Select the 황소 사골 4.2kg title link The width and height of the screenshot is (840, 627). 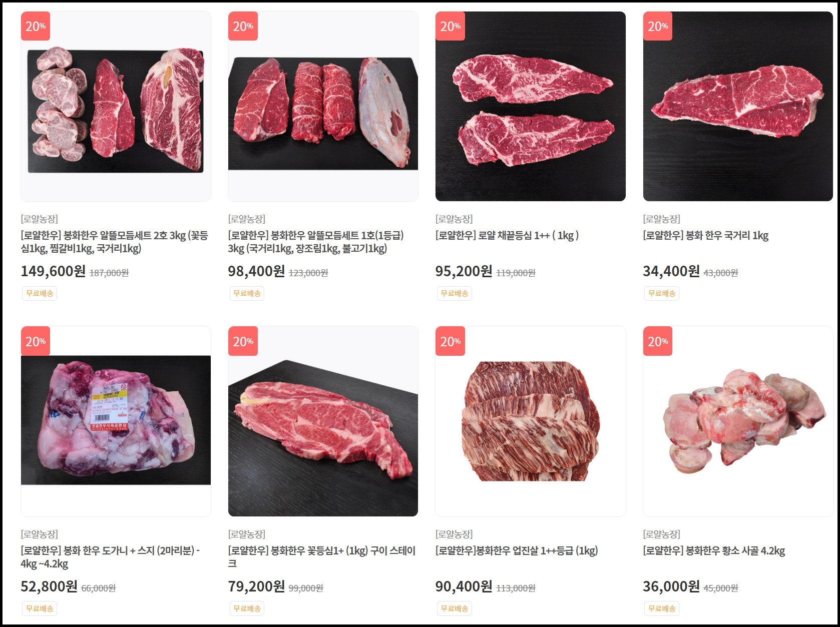714,551
